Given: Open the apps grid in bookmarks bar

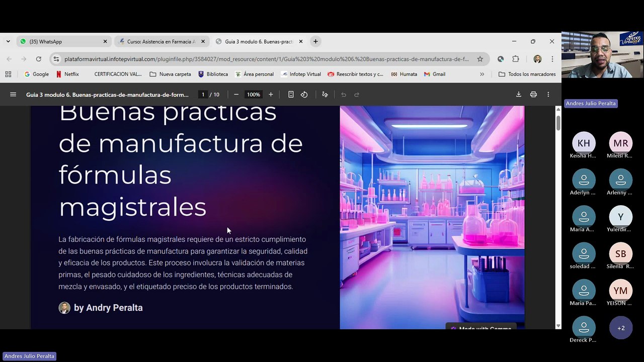Looking at the screenshot, I should pos(8,74).
